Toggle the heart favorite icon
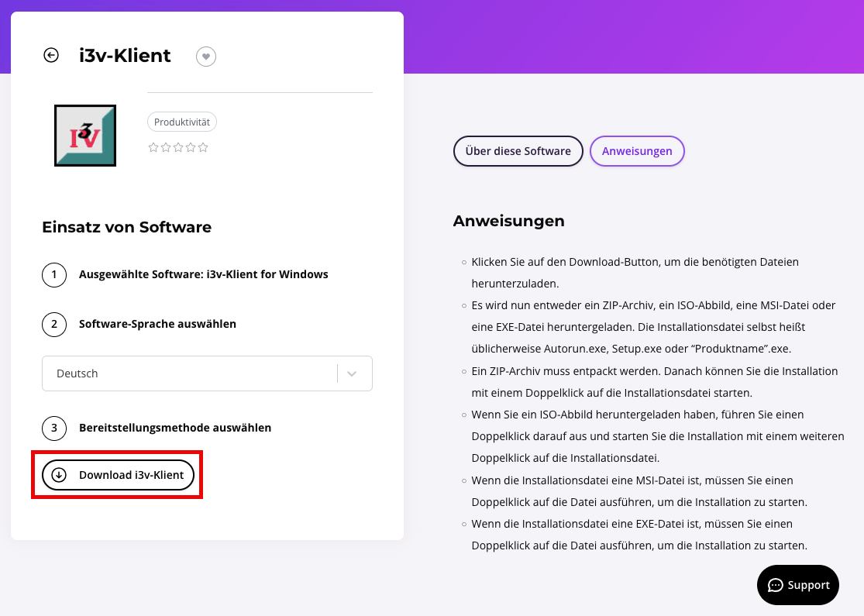This screenshot has width=864, height=616. click(206, 57)
